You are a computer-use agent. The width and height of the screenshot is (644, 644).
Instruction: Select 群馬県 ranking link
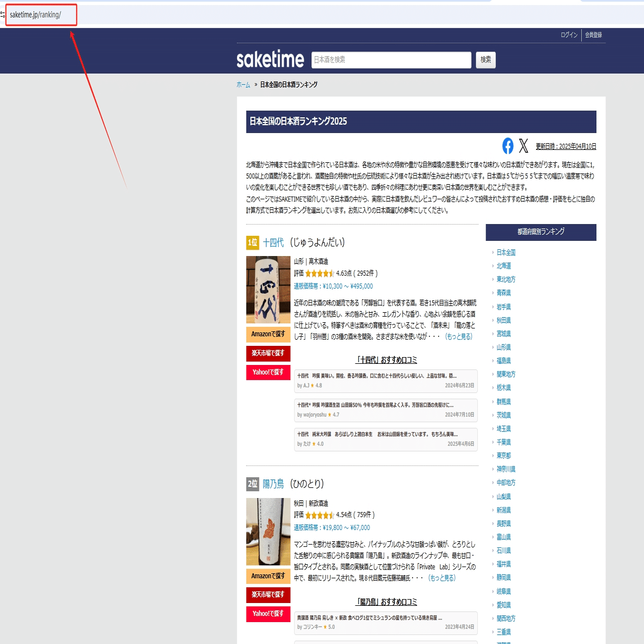click(504, 401)
